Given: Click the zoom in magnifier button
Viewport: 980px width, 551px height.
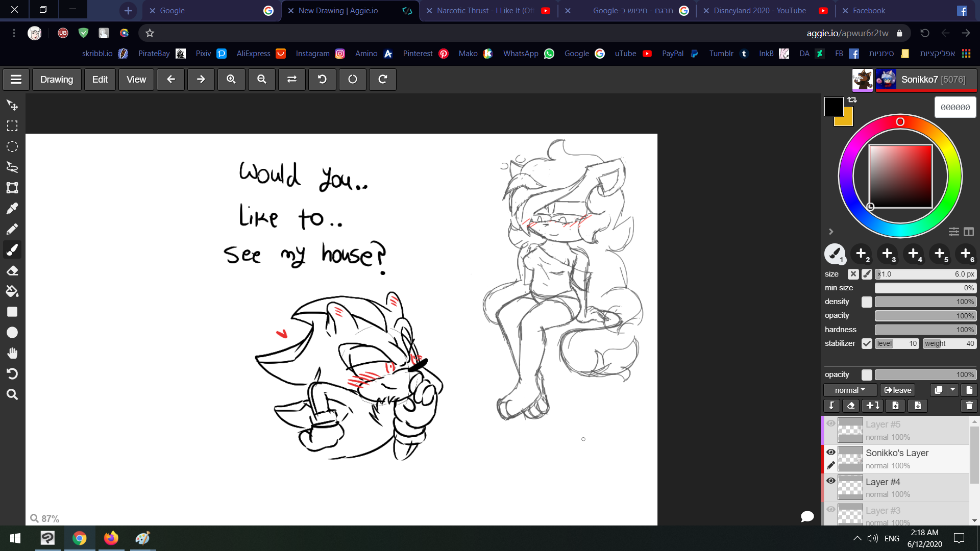Looking at the screenshot, I should [231, 80].
